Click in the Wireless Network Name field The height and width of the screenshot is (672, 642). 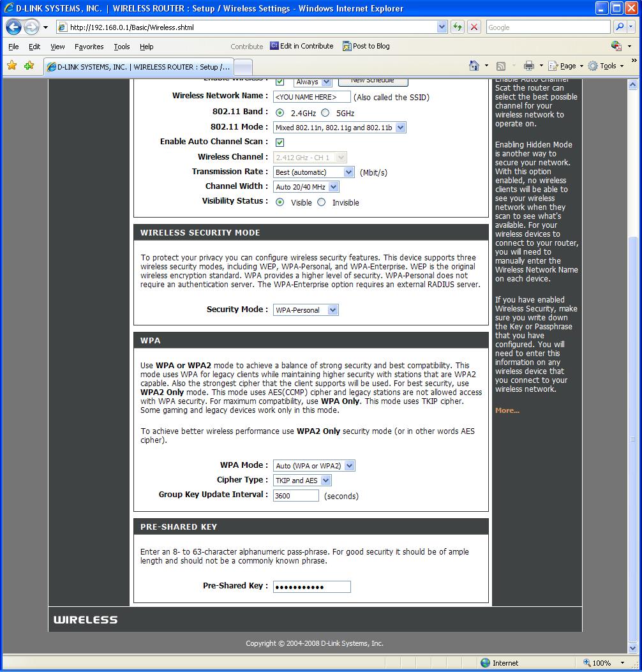tap(311, 97)
